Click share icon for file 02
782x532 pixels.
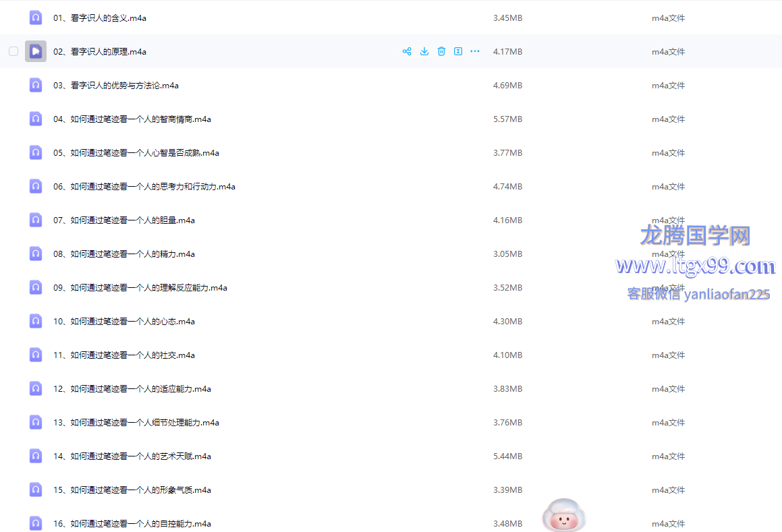(407, 51)
